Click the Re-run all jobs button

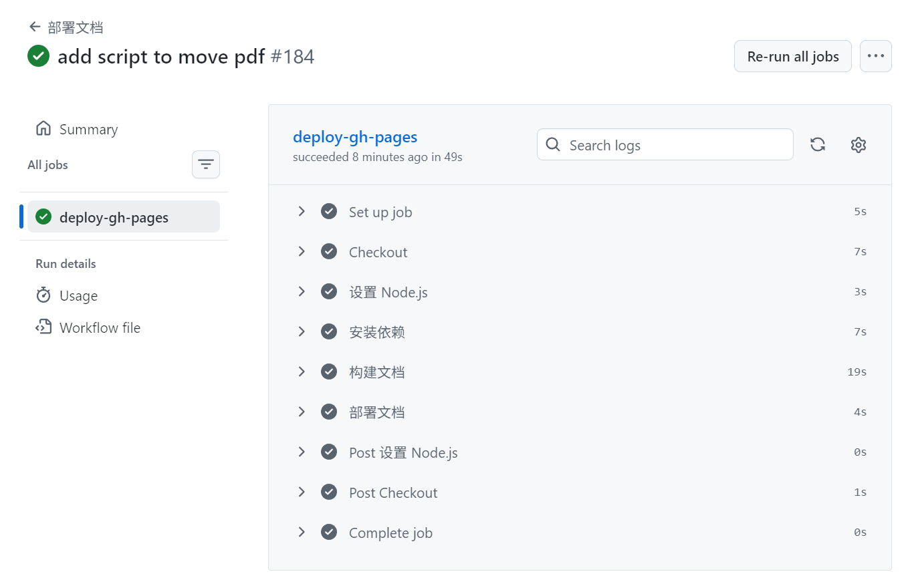[x=792, y=56]
